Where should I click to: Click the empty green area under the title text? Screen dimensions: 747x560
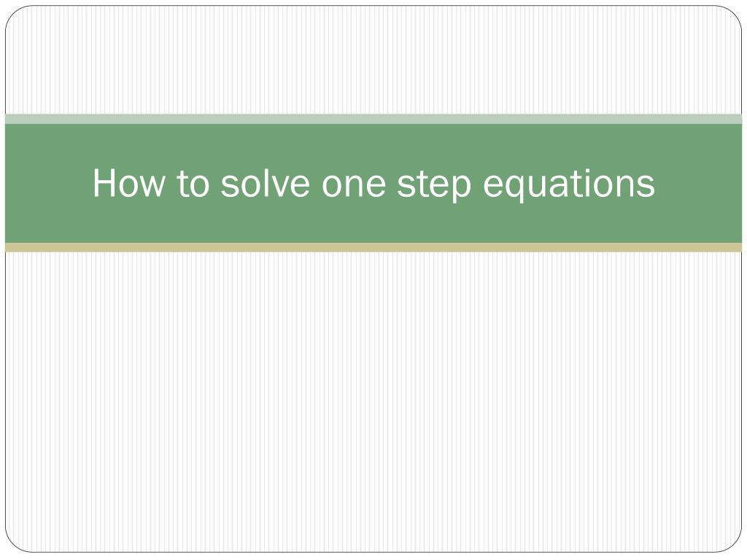pos(373,223)
